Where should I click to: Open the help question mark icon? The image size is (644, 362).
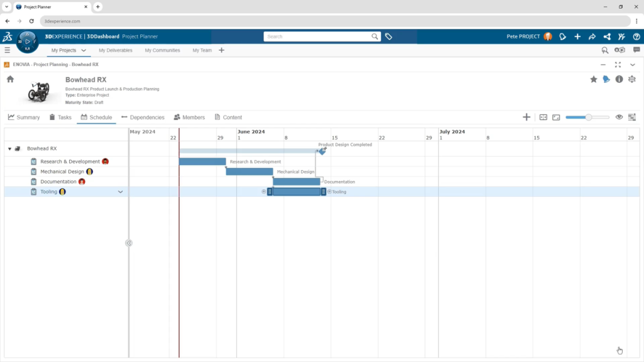click(x=636, y=36)
